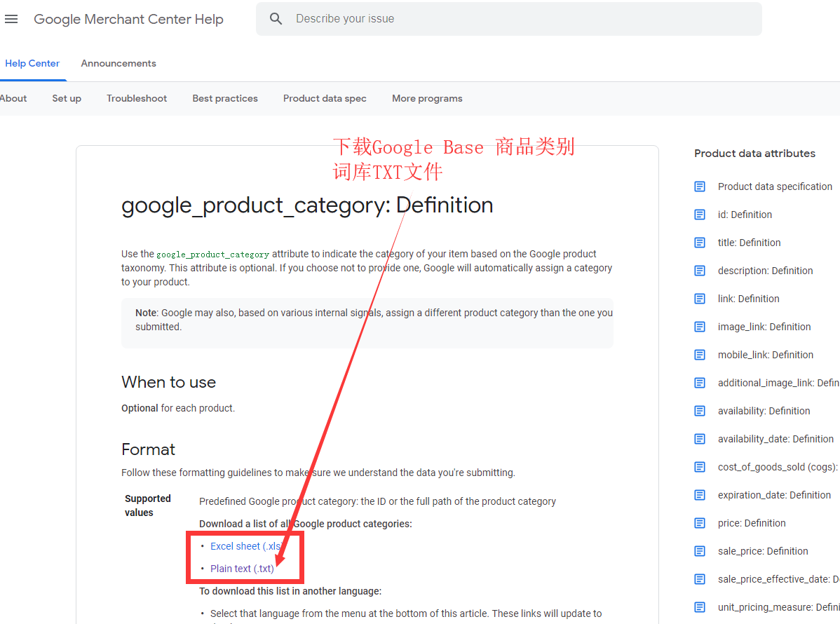Click document icon beside image_link: Definition
Screen dimensions: 840x624
(700, 327)
